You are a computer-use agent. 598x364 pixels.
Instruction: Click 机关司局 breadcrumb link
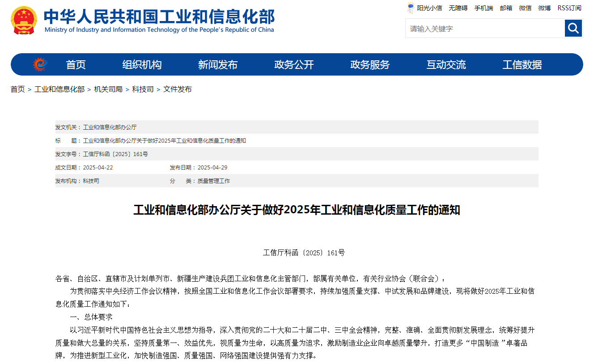(x=108, y=89)
